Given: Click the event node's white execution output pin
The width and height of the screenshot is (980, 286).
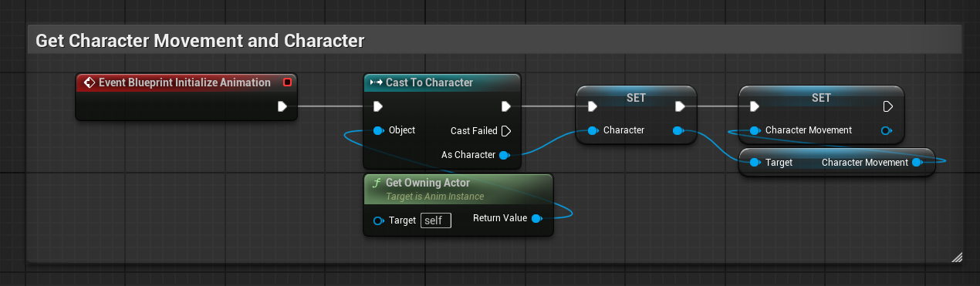Looking at the screenshot, I should tap(283, 106).
